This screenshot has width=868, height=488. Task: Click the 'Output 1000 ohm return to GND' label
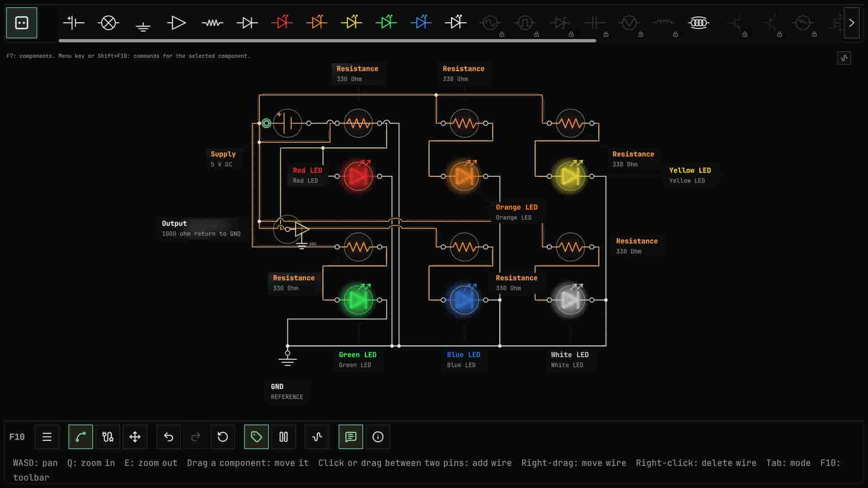click(201, 229)
